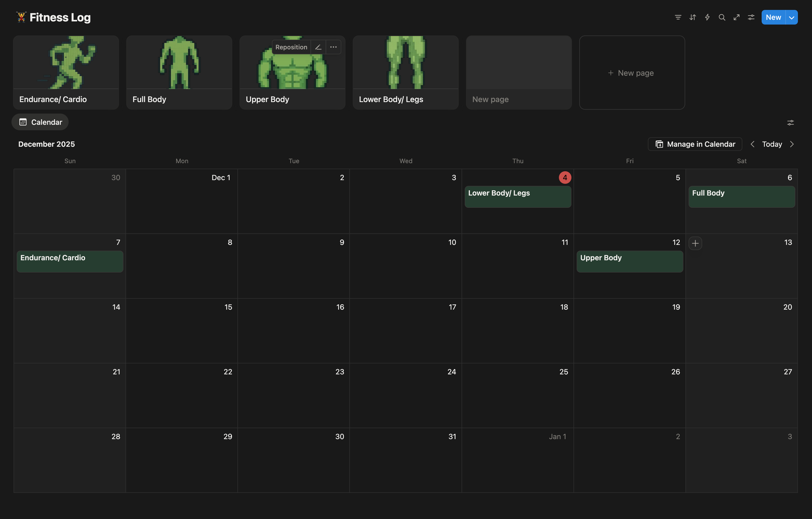
Task: Go to previous month with left chevron
Action: [x=752, y=144]
